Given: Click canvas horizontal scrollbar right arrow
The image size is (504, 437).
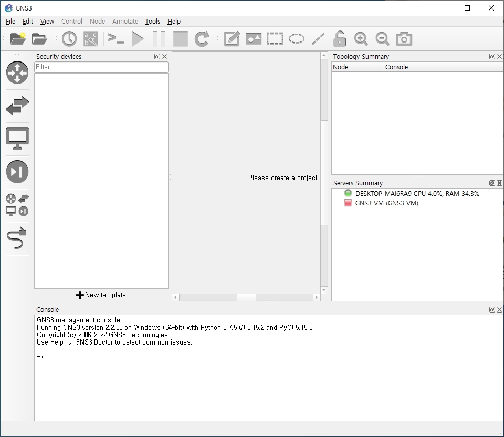Looking at the screenshot, I should click(317, 297).
